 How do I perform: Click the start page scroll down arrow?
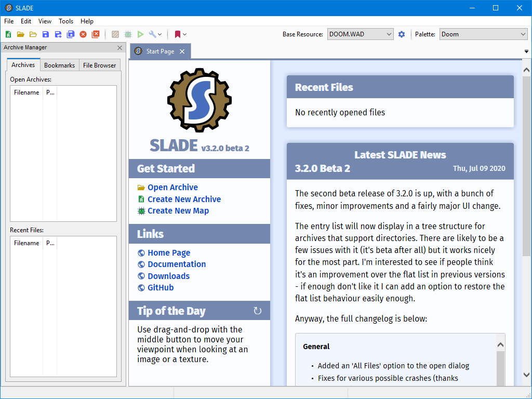pos(526,375)
